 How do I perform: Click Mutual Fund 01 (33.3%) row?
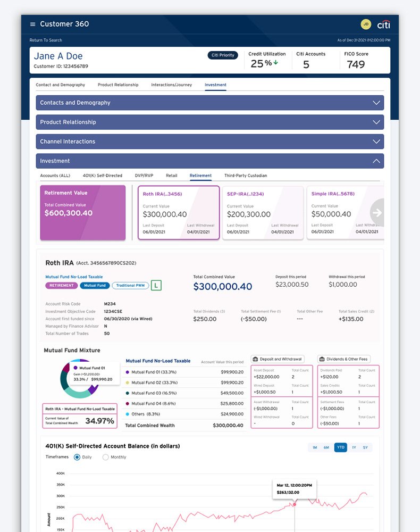[184, 372]
